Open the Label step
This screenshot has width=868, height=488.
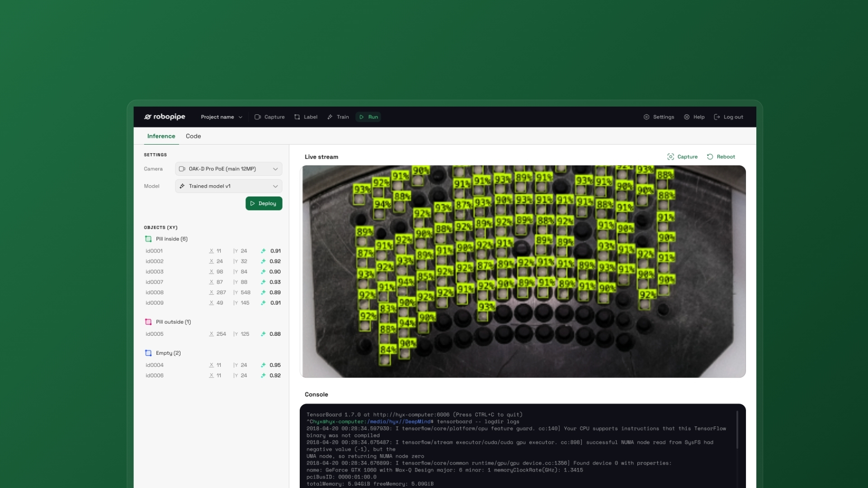click(x=306, y=117)
